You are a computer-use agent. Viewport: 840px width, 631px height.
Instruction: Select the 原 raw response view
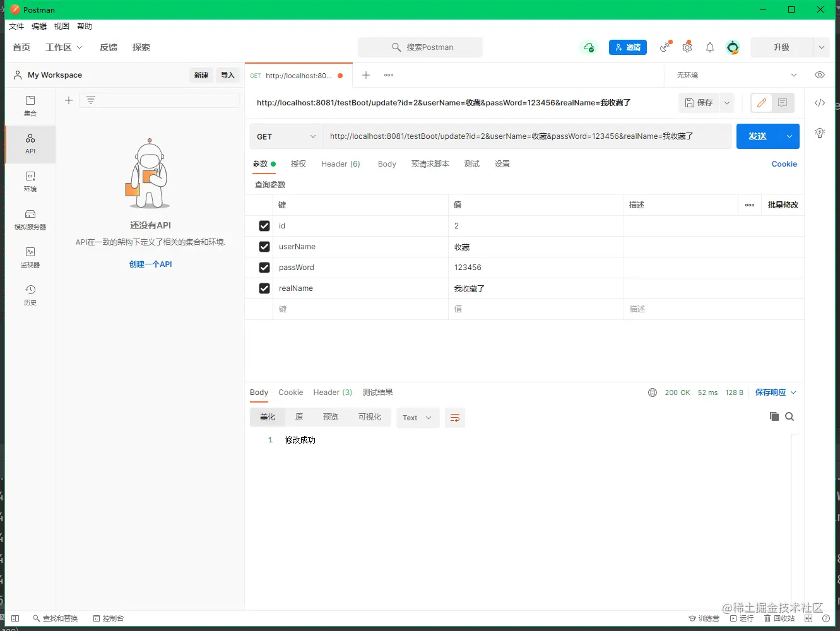299,417
